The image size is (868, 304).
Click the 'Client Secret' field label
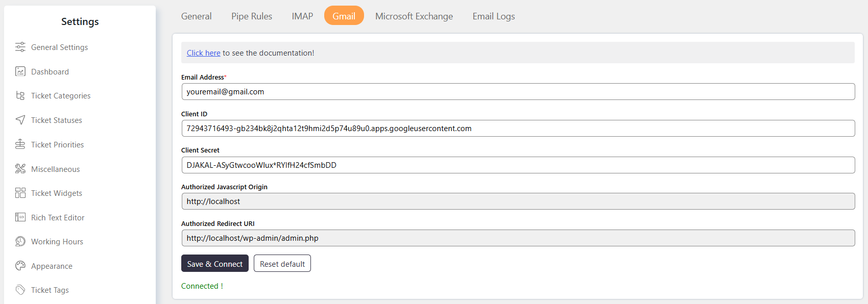200,150
